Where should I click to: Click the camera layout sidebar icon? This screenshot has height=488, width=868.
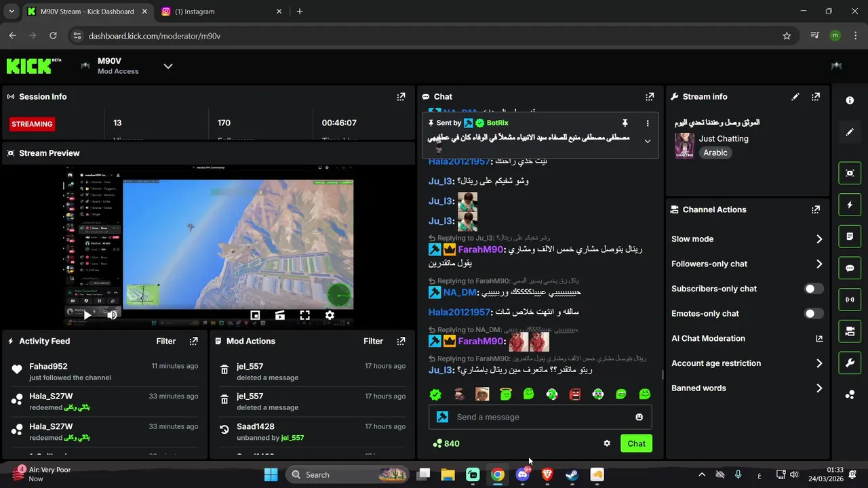(x=850, y=331)
